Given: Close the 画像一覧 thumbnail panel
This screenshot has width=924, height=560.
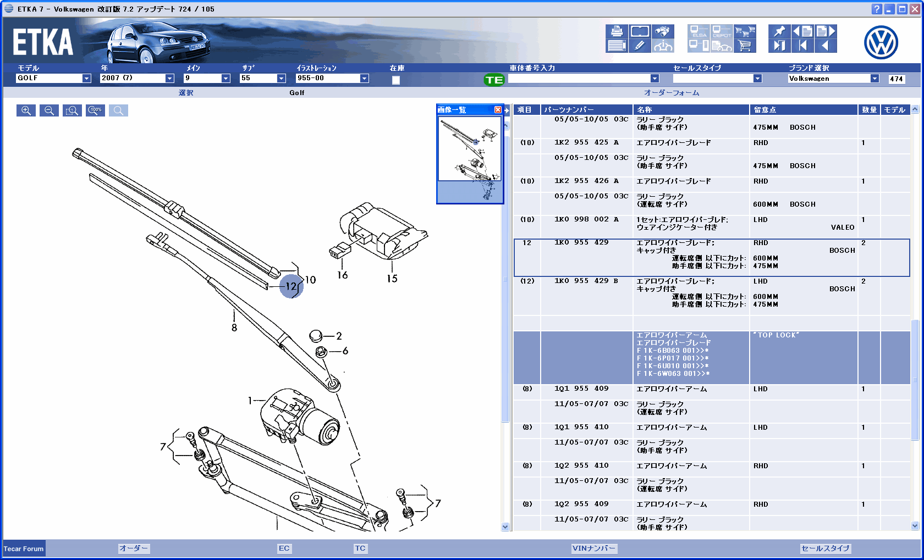Looking at the screenshot, I should tap(498, 110).
